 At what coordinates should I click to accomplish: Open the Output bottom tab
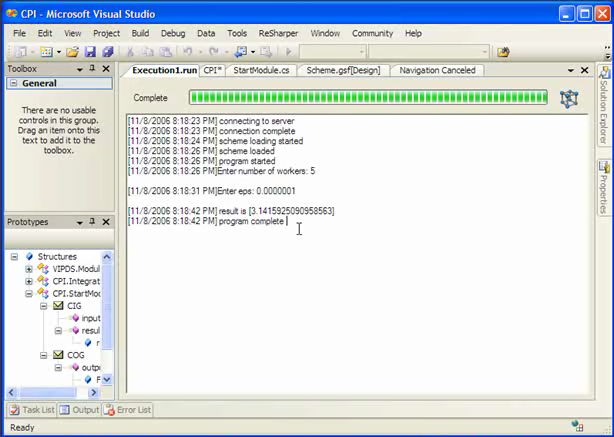(x=79, y=410)
